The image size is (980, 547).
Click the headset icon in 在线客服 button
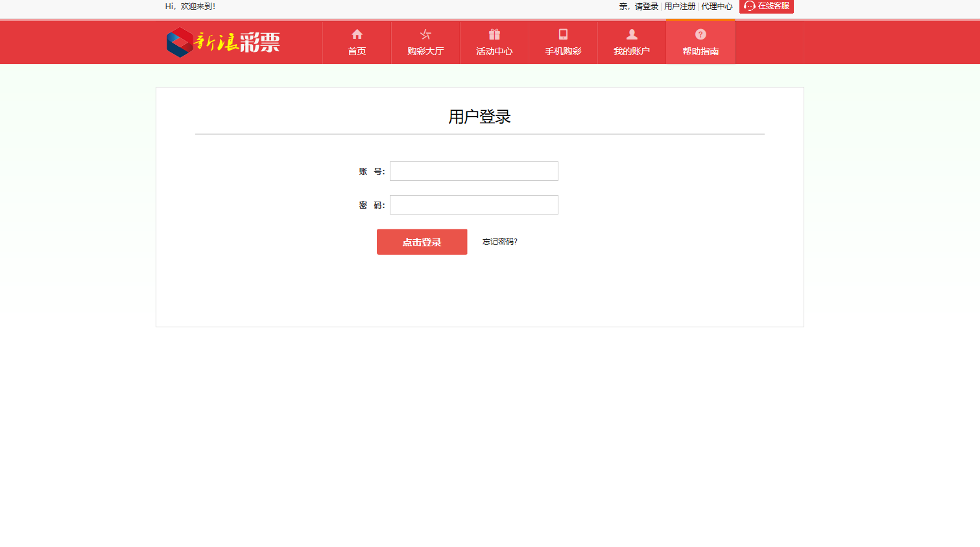750,6
